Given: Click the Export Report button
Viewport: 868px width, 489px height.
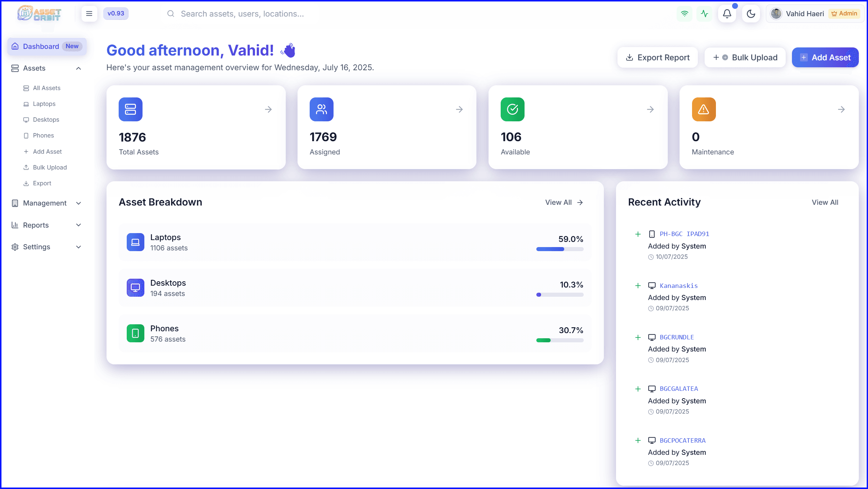Looking at the screenshot, I should coord(658,58).
